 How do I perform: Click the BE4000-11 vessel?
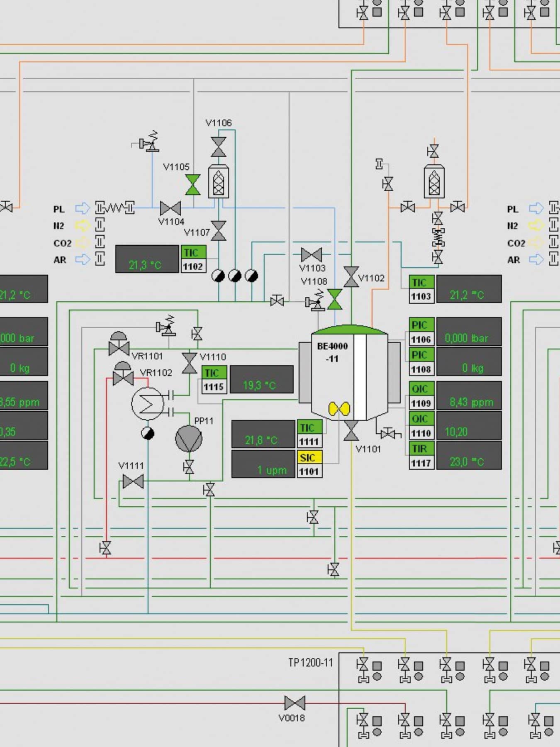pos(349,372)
